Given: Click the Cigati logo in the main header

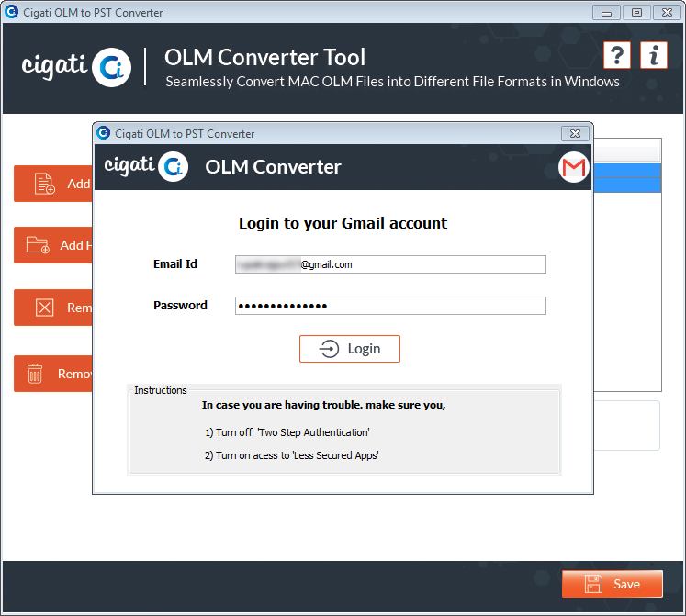Looking at the screenshot, I should pyautogui.click(x=76, y=67).
